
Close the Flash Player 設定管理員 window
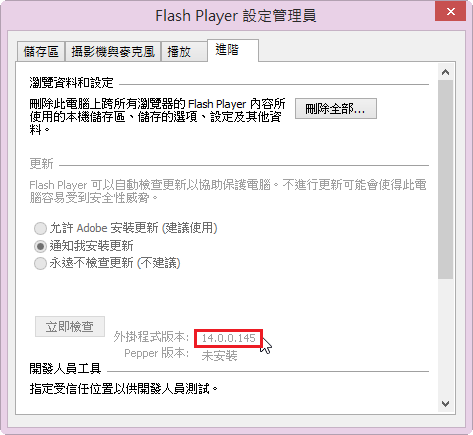451,12
